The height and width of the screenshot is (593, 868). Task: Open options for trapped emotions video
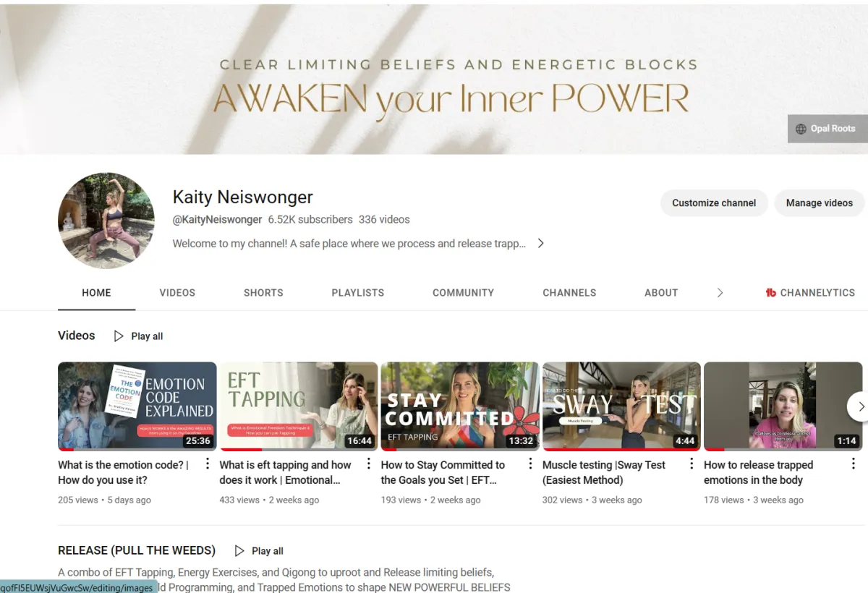coord(853,464)
